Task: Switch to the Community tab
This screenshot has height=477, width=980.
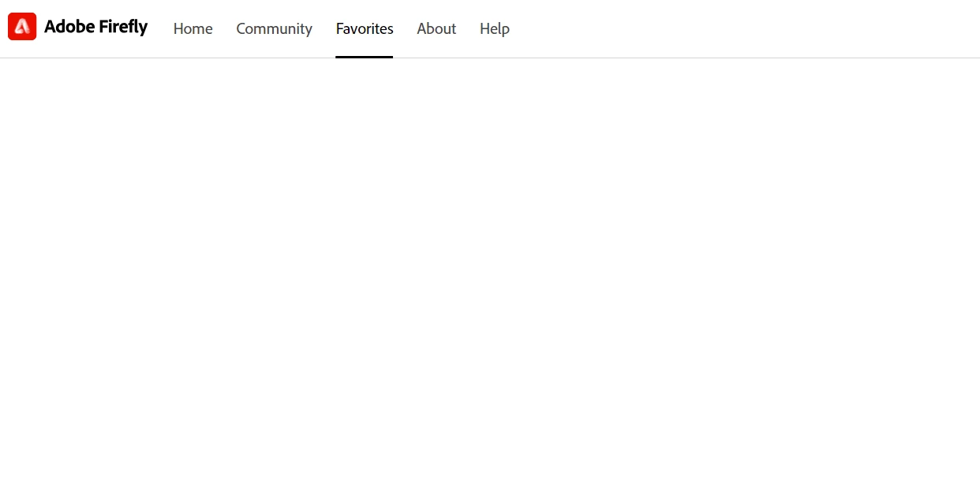Action: click(x=274, y=28)
